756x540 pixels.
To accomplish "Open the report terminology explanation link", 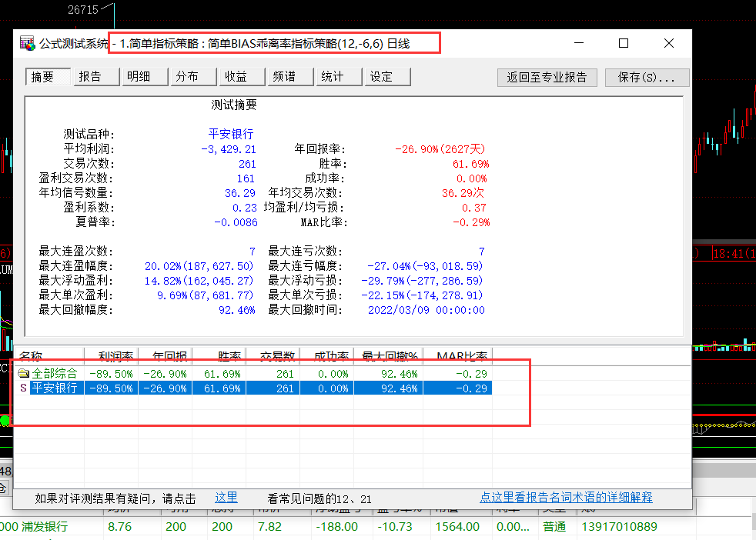I will pyautogui.click(x=566, y=498).
